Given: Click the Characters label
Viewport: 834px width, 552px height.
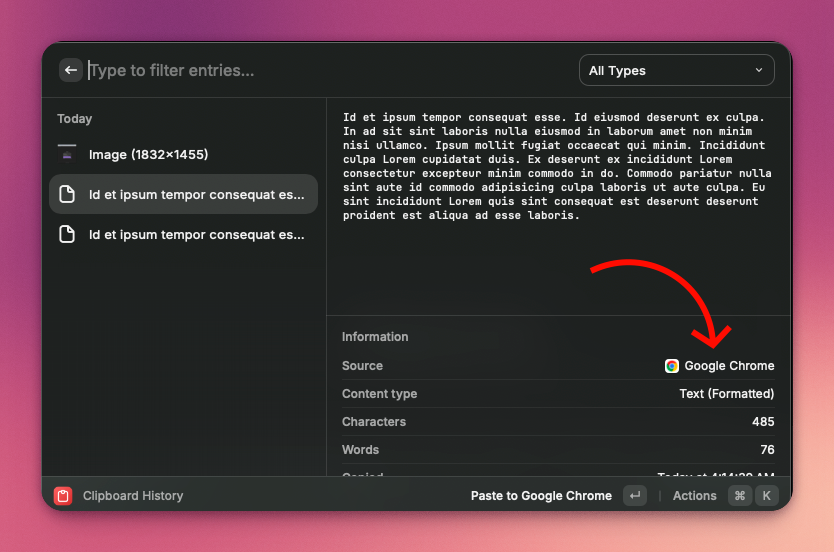Looking at the screenshot, I should 374,422.
